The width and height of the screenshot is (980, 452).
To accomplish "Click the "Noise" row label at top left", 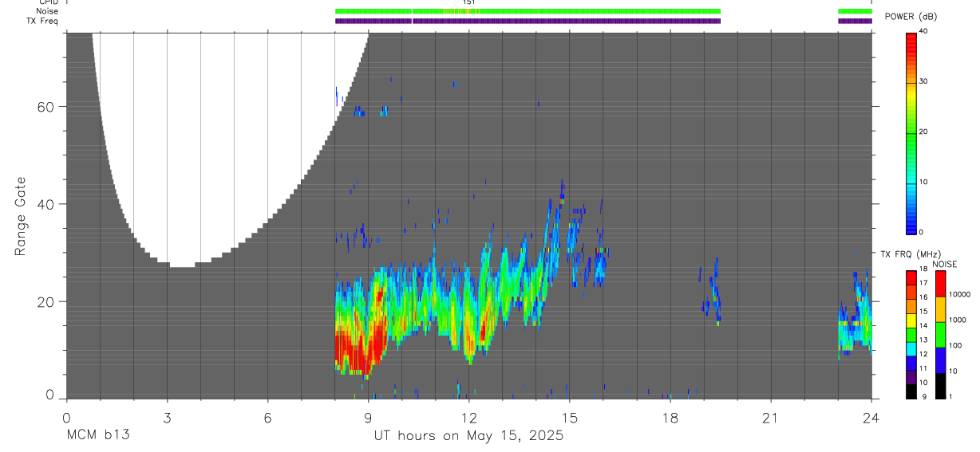I will (48, 11).
